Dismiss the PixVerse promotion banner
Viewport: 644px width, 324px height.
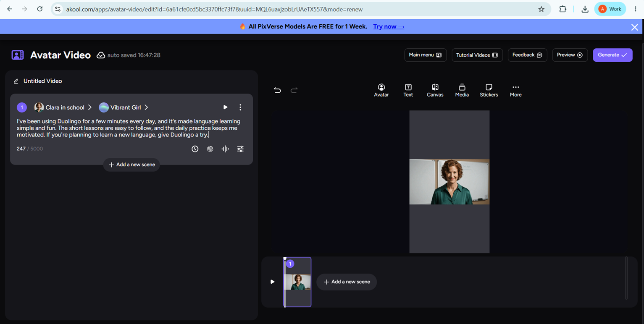pos(634,27)
